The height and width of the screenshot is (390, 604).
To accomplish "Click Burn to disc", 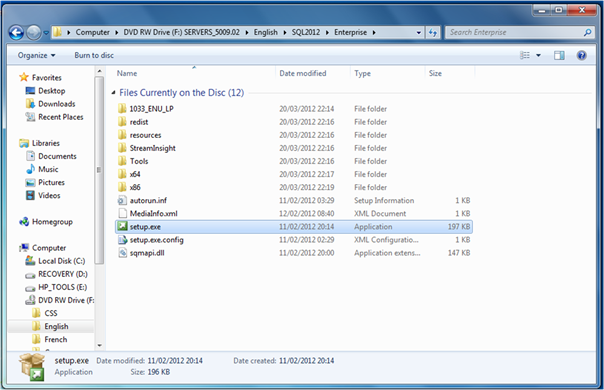I will (94, 55).
